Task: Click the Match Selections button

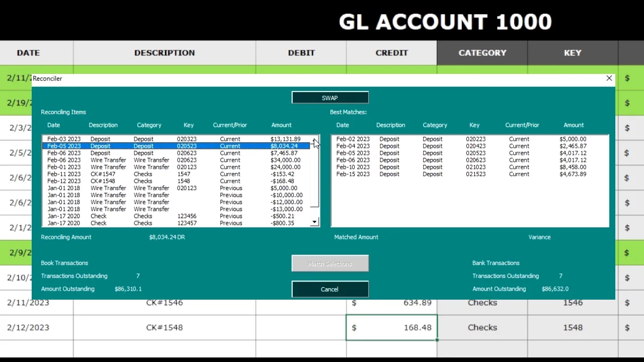Action: [x=330, y=263]
